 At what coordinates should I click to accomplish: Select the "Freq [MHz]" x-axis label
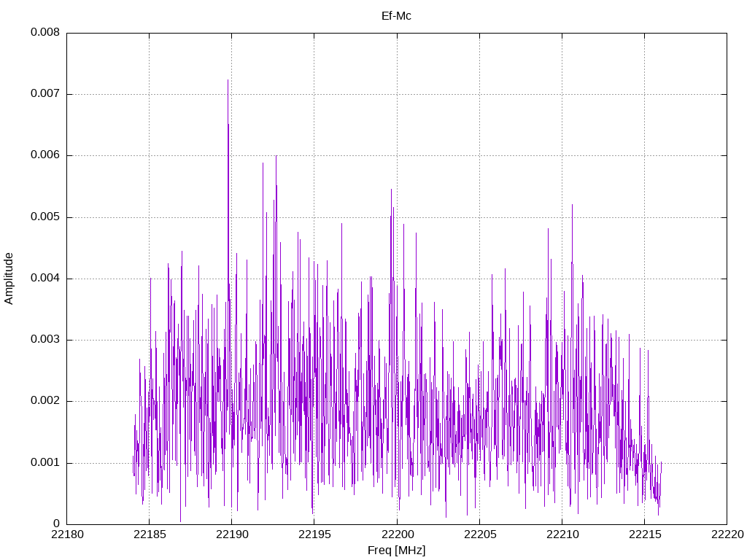click(x=396, y=551)
